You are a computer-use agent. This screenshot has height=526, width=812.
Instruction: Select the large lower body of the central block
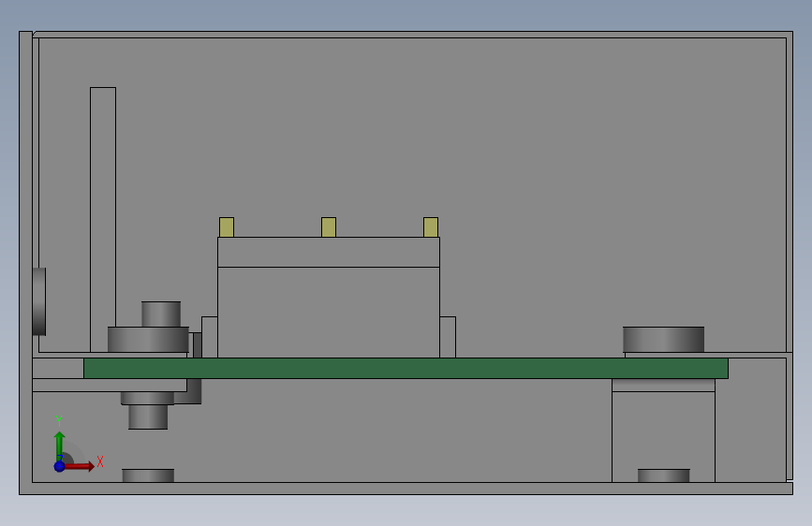click(x=329, y=313)
